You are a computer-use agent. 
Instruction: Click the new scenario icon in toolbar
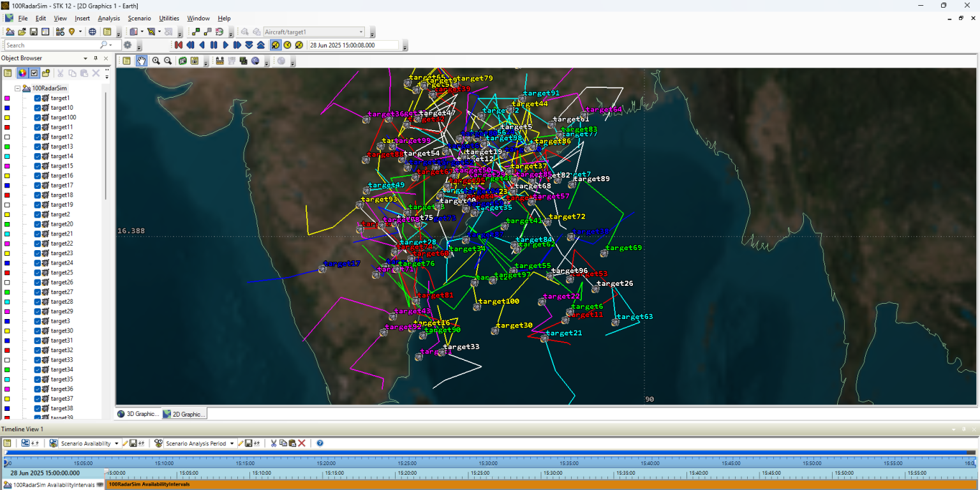(x=10, y=31)
